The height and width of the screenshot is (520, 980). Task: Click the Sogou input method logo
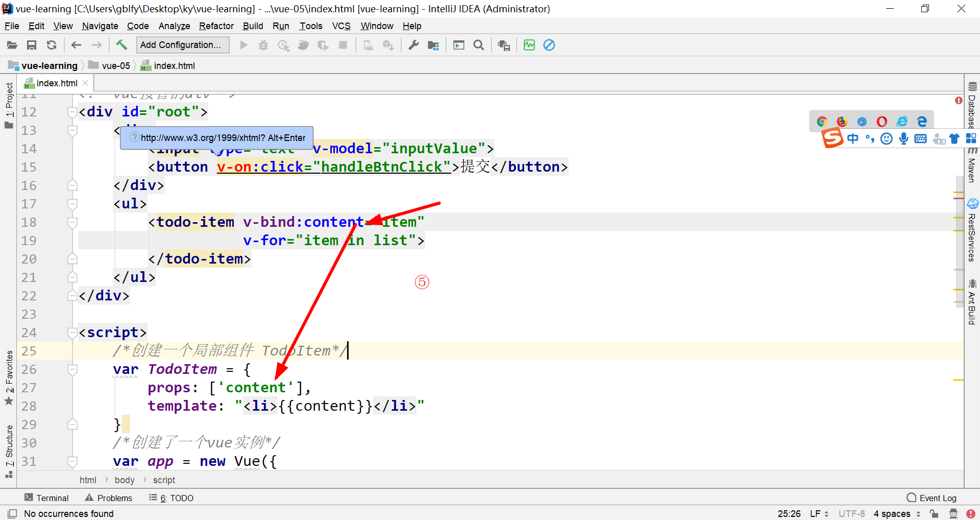tap(832, 138)
